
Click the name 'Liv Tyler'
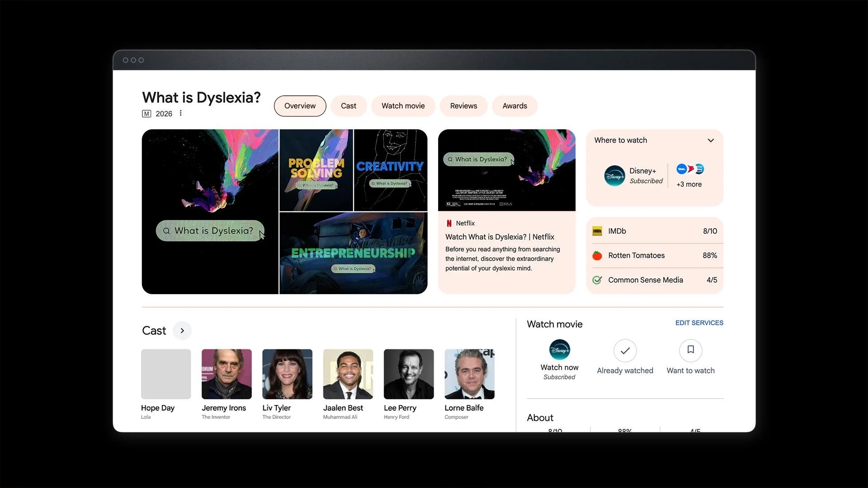[277, 408]
